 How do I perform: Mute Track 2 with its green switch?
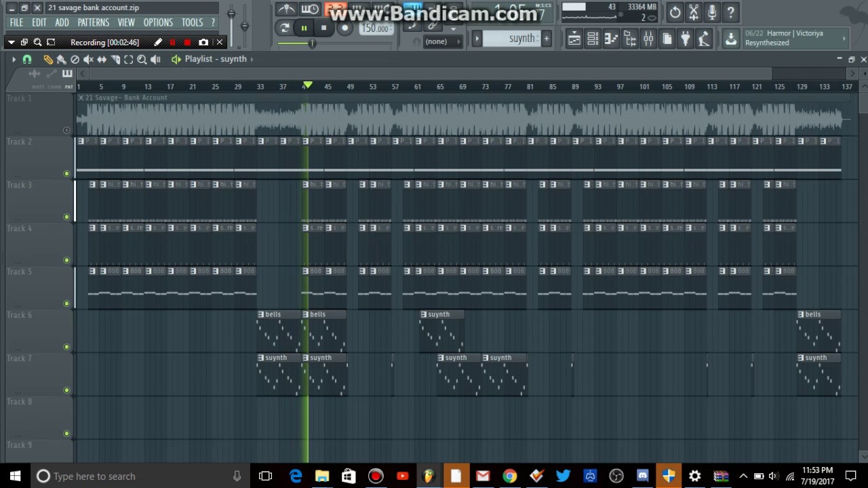click(66, 174)
